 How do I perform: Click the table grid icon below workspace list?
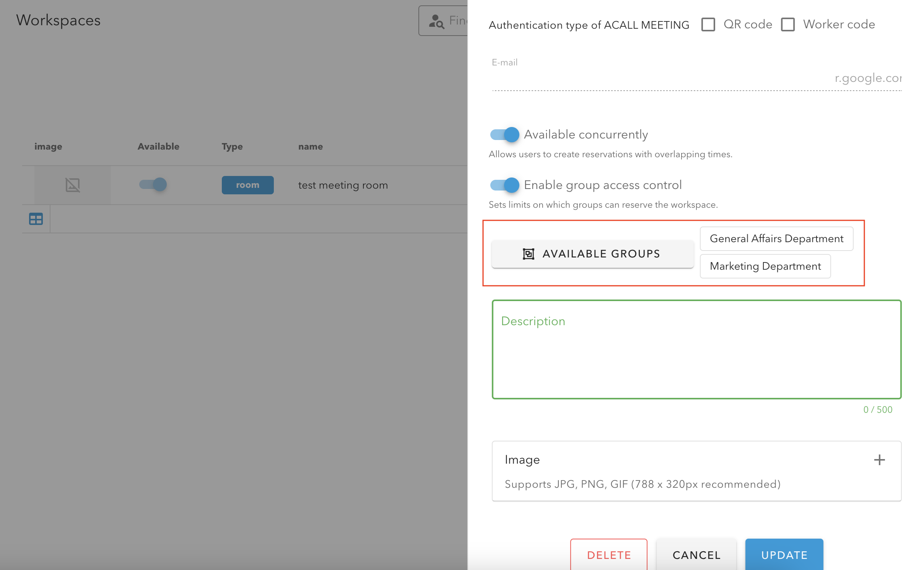pos(36,219)
